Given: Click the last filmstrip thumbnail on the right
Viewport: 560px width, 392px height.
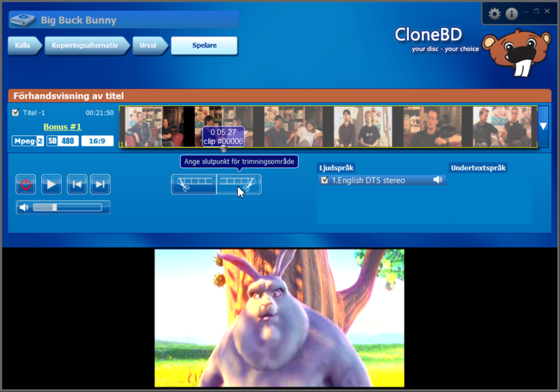Looking at the screenshot, I should click(x=503, y=127).
